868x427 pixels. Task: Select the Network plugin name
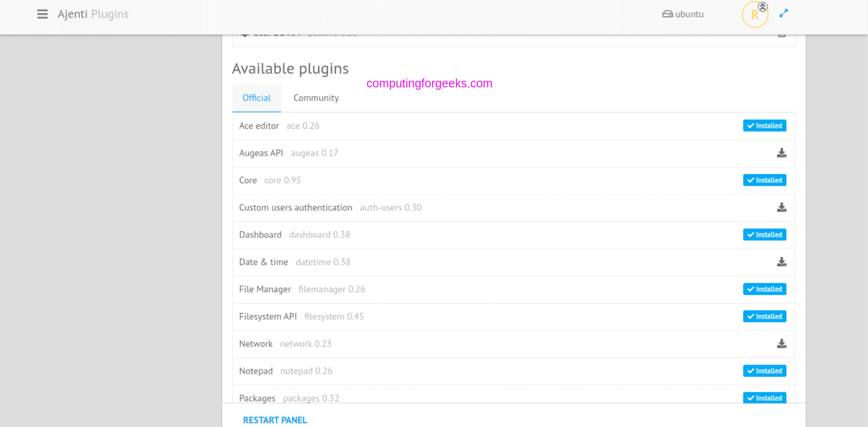[256, 344]
